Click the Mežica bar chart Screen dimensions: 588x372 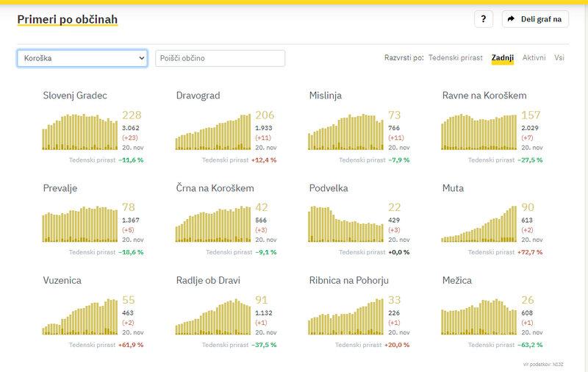point(479,316)
